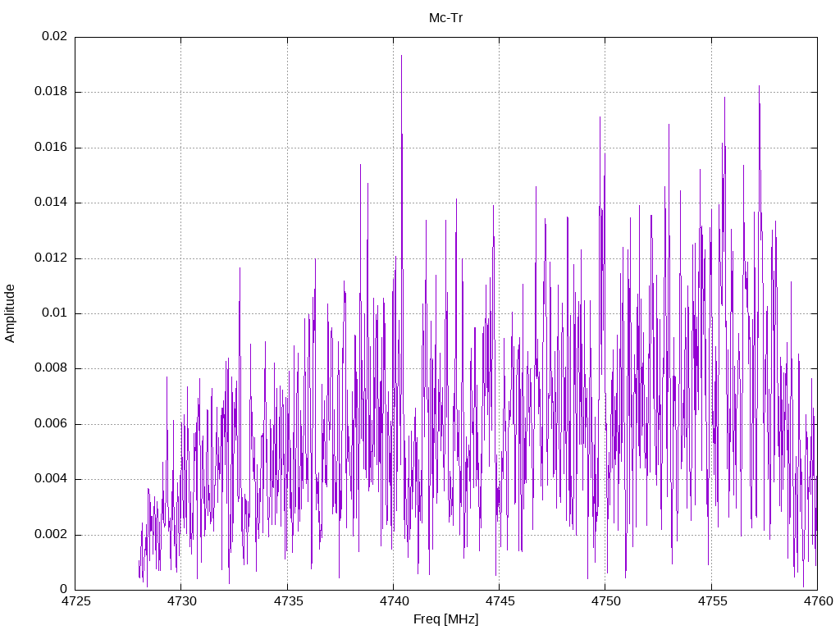Click x-axis tick label 4745
The width and height of the screenshot is (840, 630).
pos(500,601)
